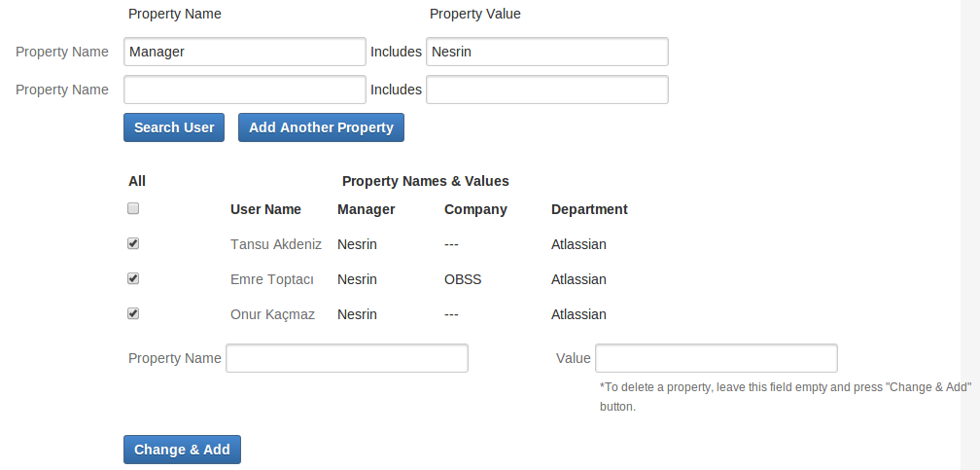The image size is (980, 470).
Task: Toggle the select-all users checkbox
Action: (133, 208)
